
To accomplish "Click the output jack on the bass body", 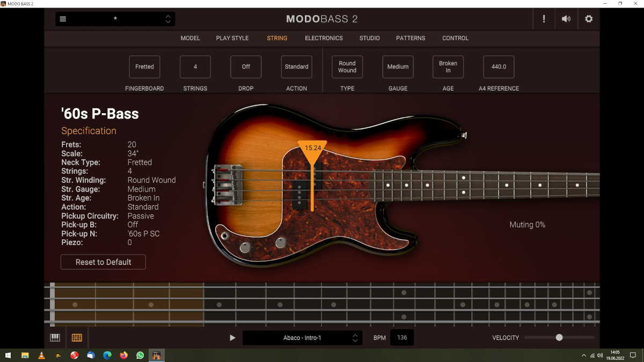I will 224,235.
